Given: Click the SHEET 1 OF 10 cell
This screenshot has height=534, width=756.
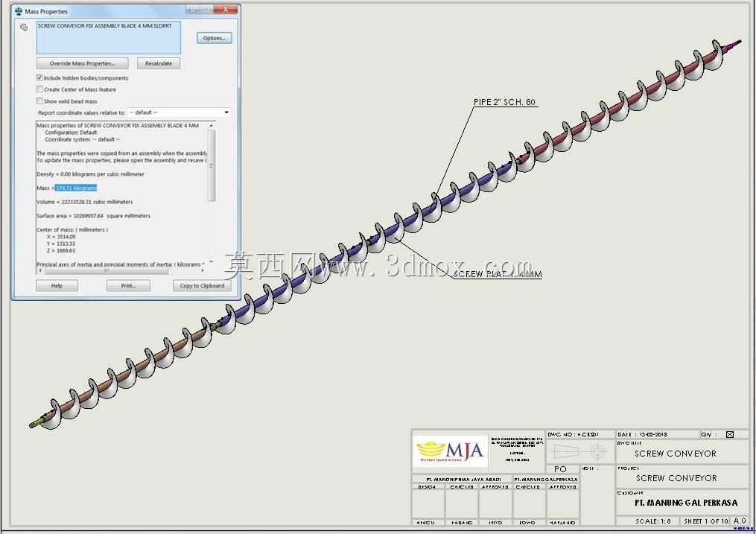Looking at the screenshot, I should coord(706,521).
